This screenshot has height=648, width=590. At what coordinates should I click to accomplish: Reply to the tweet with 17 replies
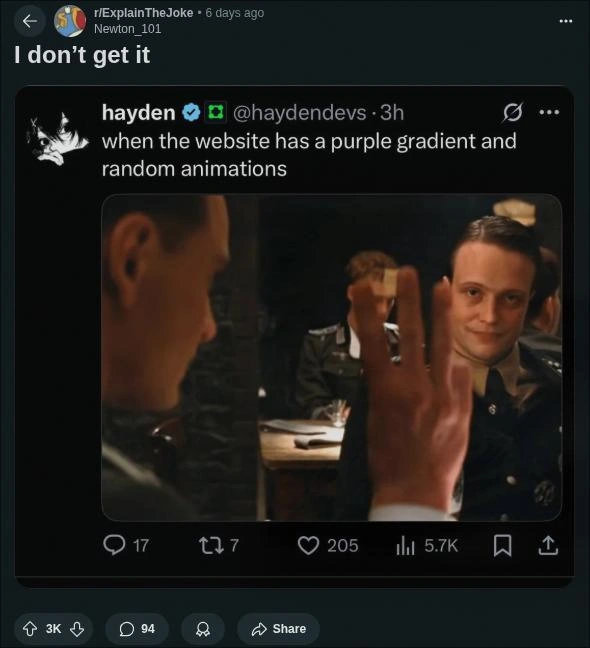126,545
